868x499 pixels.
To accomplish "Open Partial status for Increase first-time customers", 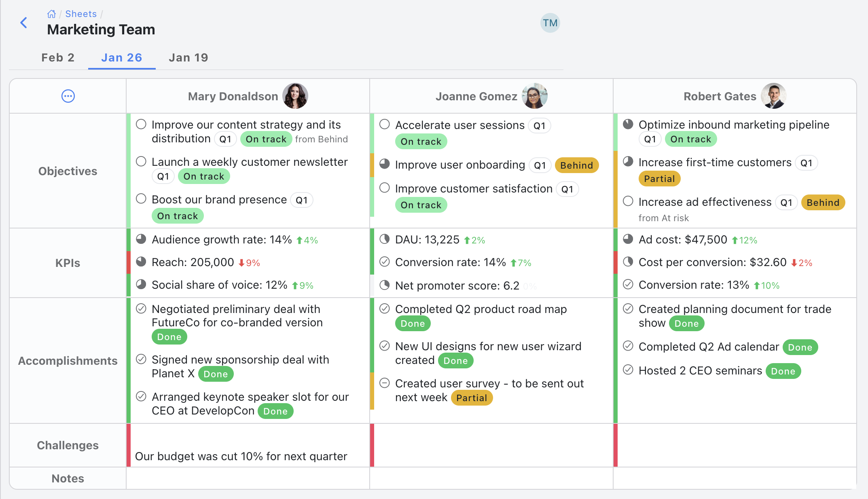I will tap(660, 179).
